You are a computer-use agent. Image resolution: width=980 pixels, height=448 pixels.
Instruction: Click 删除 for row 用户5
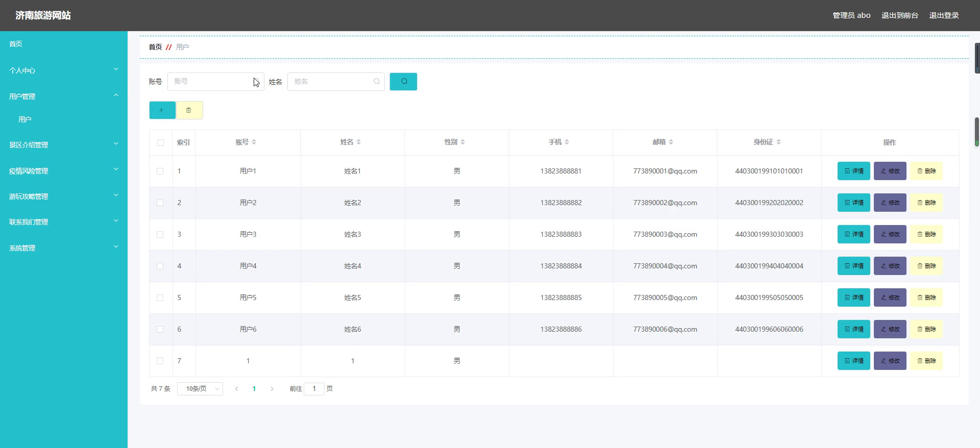[926, 297]
